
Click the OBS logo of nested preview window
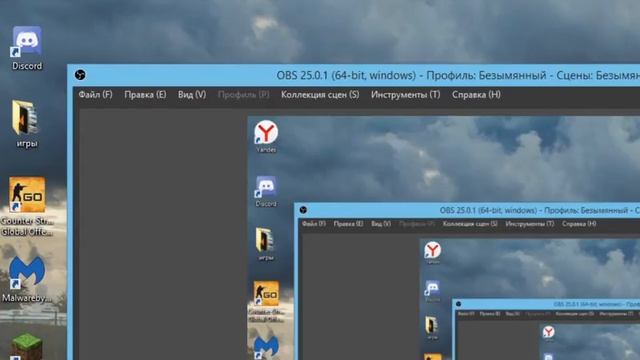click(x=303, y=210)
